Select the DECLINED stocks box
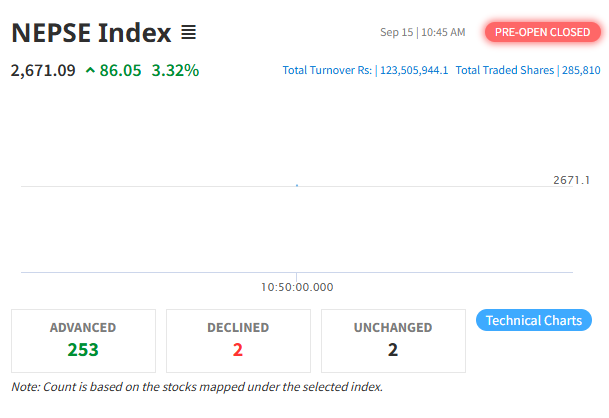Screen dimensions: 609x418 click(238, 341)
